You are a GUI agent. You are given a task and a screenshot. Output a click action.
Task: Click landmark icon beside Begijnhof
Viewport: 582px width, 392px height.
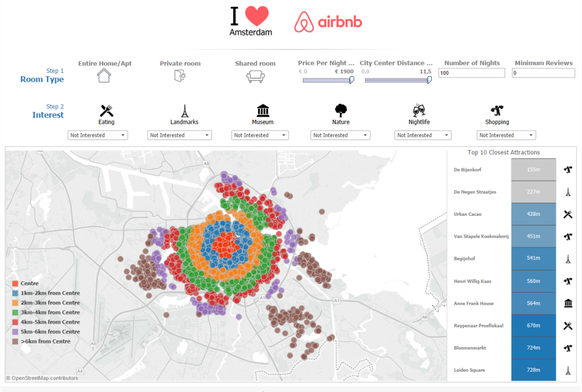click(x=568, y=259)
